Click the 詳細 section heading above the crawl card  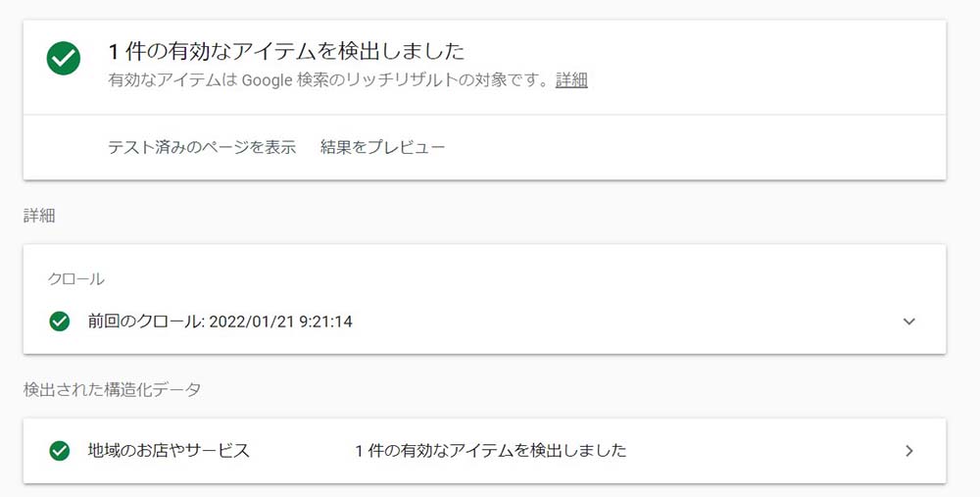click(39, 215)
